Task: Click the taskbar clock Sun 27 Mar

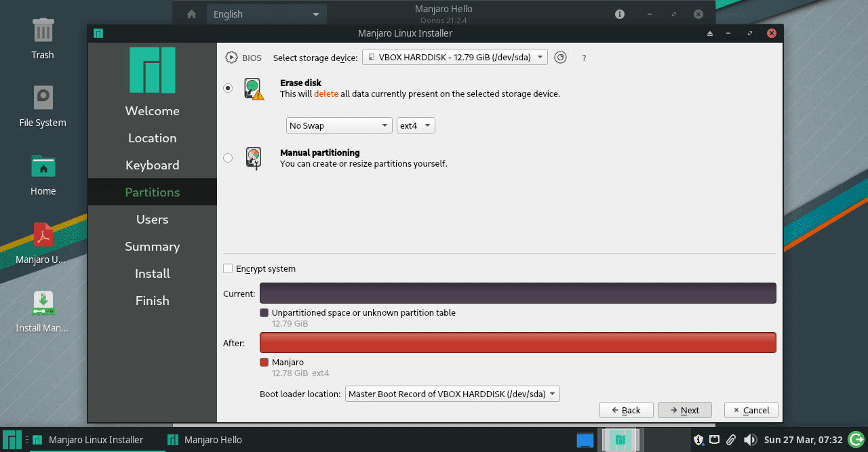Action: pyautogui.click(x=803, y=440)
